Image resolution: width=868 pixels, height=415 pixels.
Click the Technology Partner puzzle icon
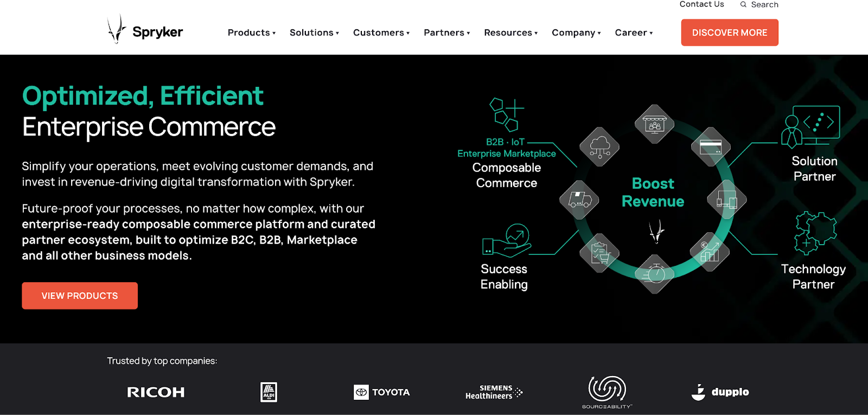(x=815, y=233)
